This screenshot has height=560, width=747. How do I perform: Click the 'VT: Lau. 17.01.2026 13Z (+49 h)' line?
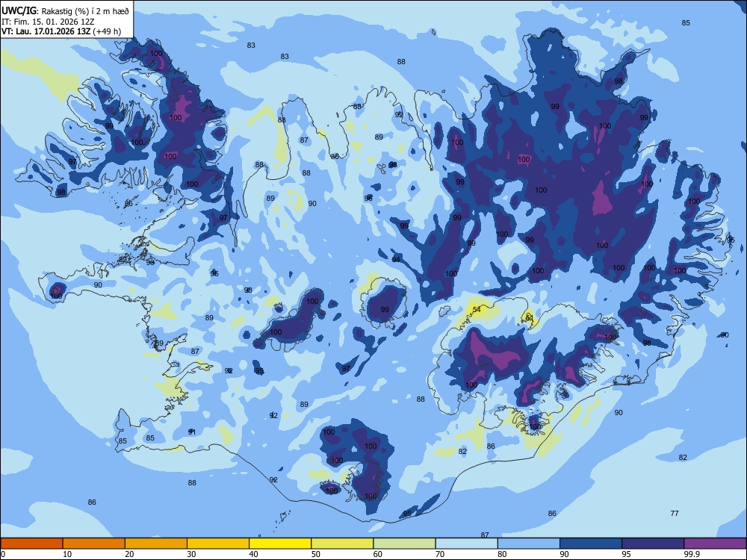[x=61, y=32]
